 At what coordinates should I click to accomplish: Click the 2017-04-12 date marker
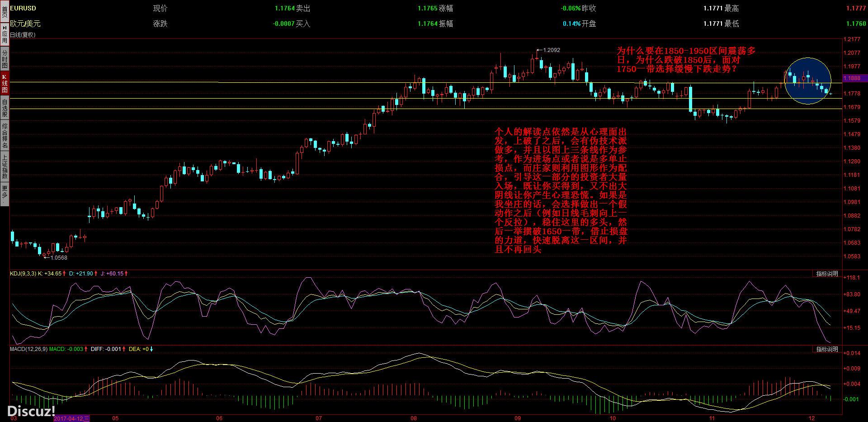pos(71,418)
